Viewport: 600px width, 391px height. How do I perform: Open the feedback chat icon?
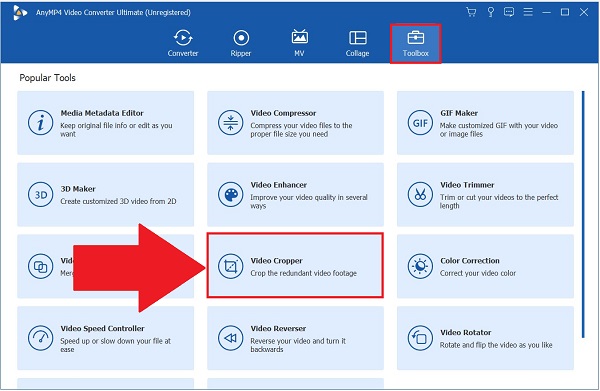tap(509, 12)
